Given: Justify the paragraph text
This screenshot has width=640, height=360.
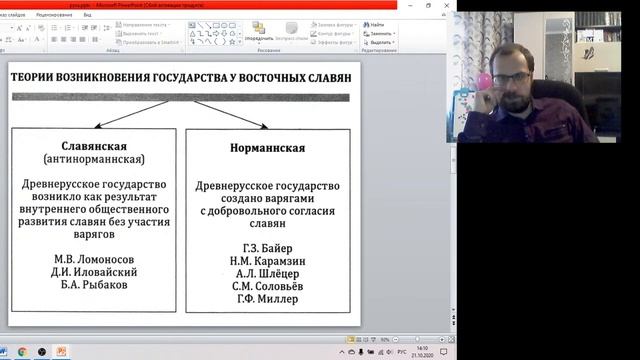Looking at the screenshot, I should [82, 40].
